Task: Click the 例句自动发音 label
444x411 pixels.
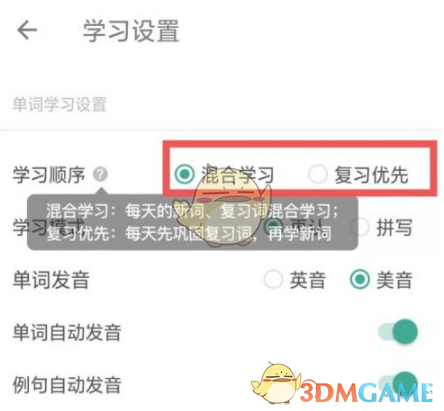Action: point(67,384)
